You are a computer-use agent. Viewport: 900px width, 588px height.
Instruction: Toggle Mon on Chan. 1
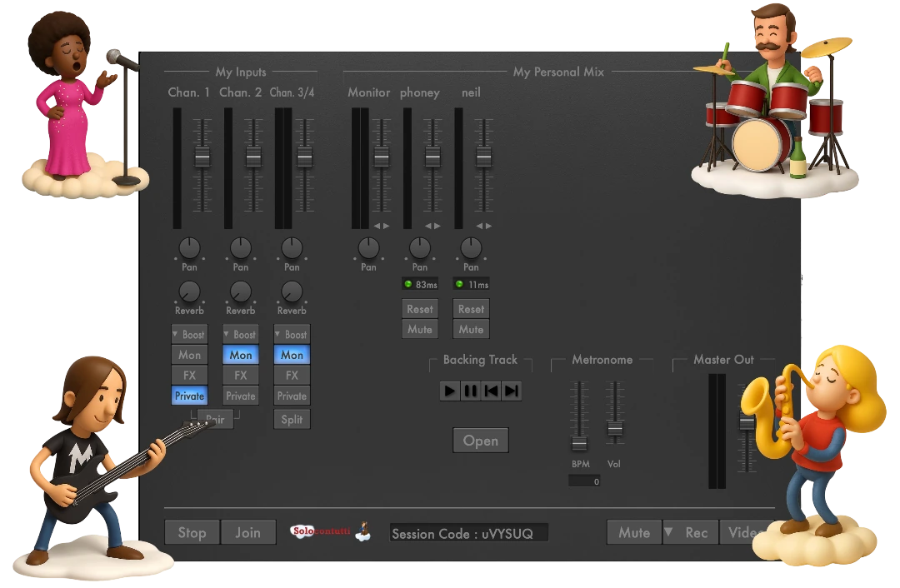189,355
